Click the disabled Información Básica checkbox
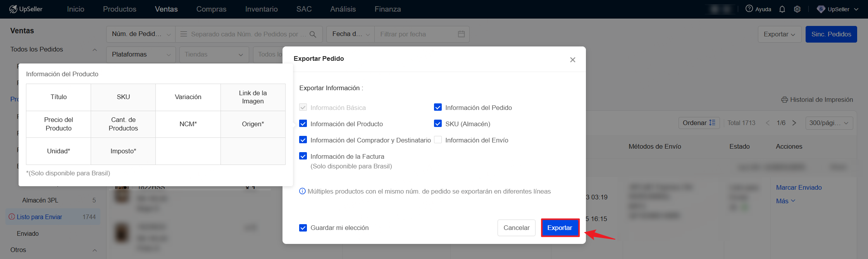Screen dimensions: 868x259 coord(303,107)
